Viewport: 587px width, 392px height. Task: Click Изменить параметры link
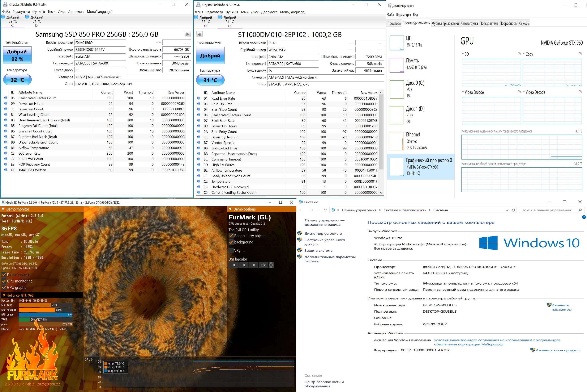[561, 307]
